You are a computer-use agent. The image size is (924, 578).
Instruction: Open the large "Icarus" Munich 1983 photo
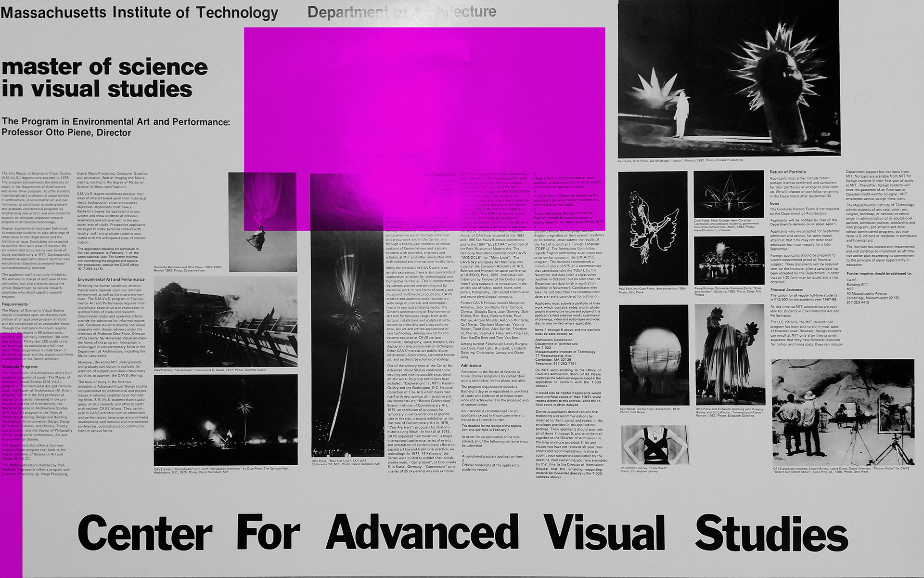pyautogui.click(x=728, y=78)
